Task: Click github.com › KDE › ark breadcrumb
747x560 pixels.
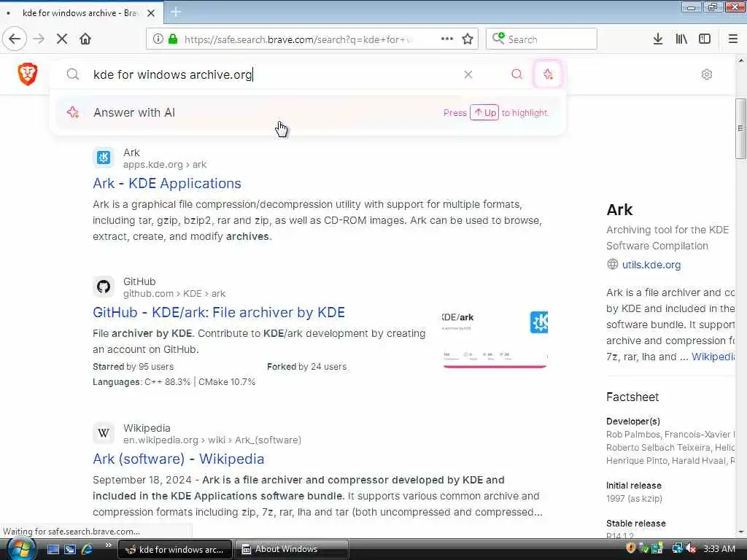Action: 174,294
